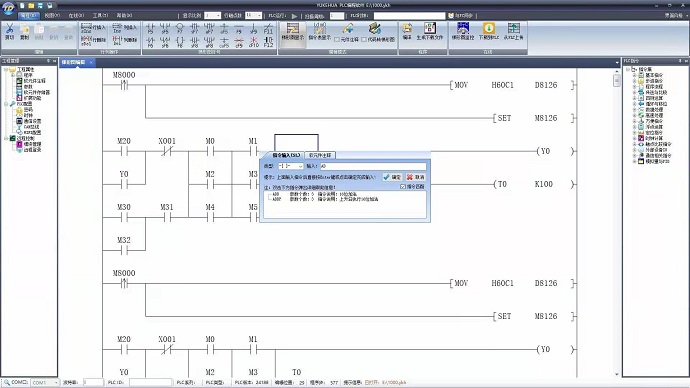690x388 pixels.
Task: Toggle the instruction match checkbox in dialog
Action: 403,187
